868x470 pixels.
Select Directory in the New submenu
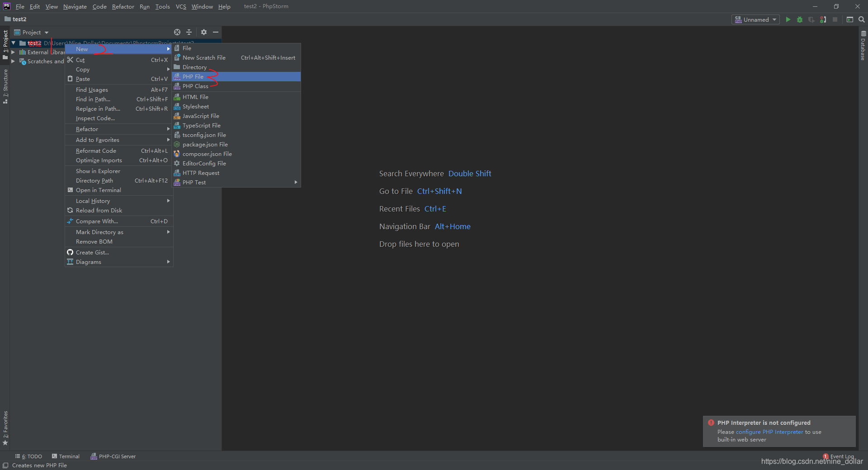(x=236, y=67)
